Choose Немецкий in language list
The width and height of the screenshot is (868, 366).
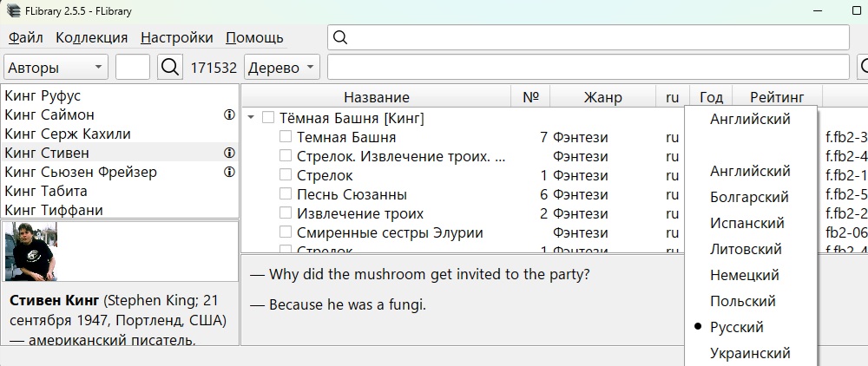pyautogui.click(x=745, y=275)
